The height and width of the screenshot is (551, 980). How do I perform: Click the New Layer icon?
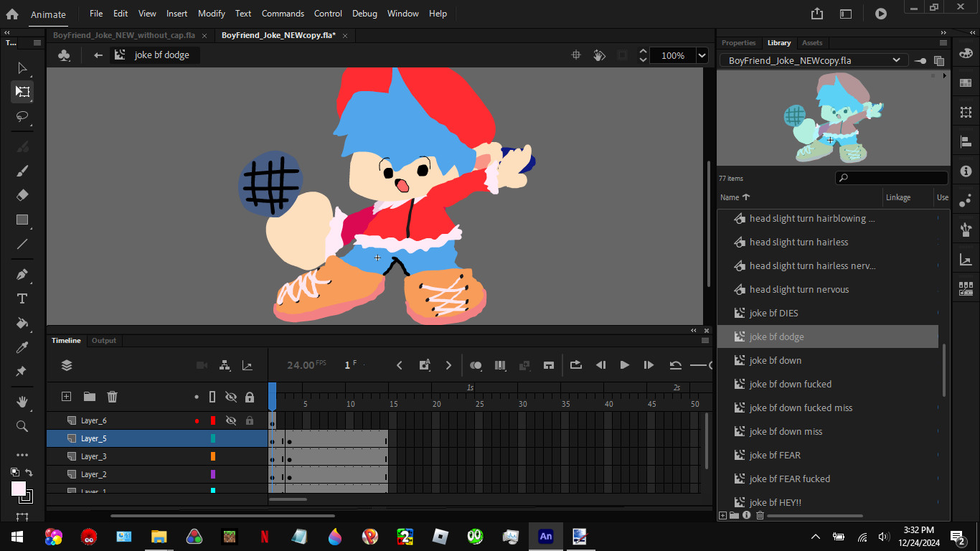click(x=67, y=397)
